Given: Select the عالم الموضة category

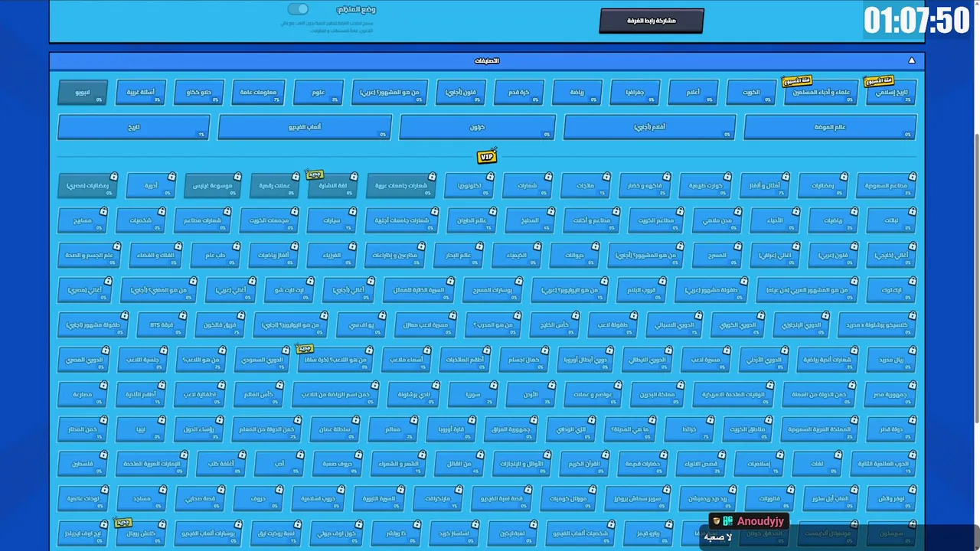Looking at the screenshot, I should click(x=830, y=127).
